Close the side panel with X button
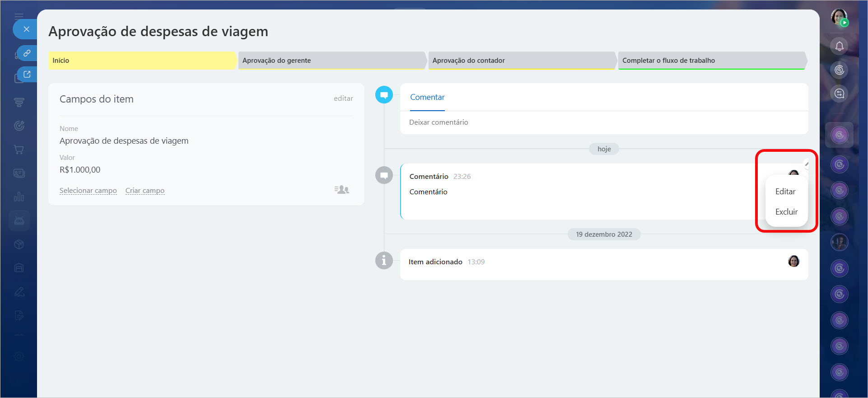 pyautogui.click(x=26, y=29)
